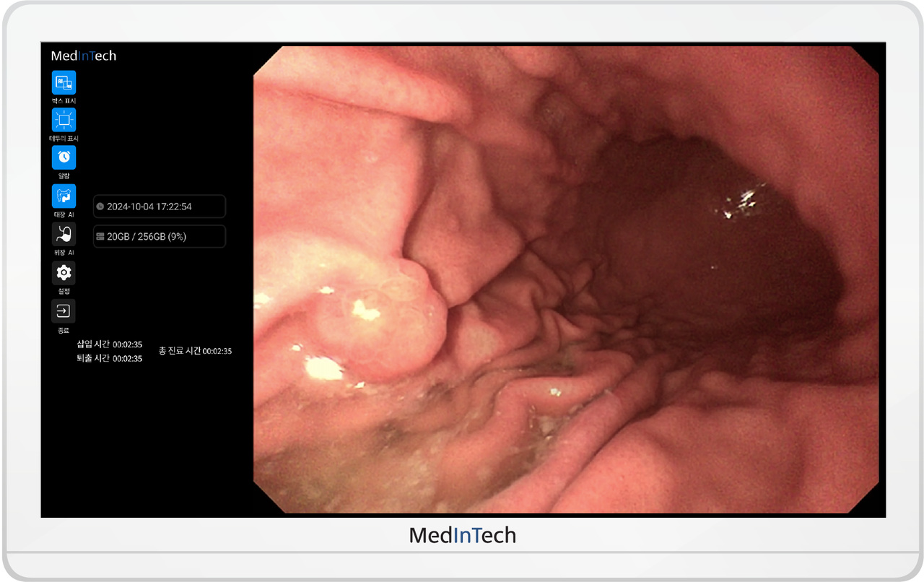Activate the 위장 AI stomach icon
The width and height of the screenshot is (924, 582).
[64, 234]
